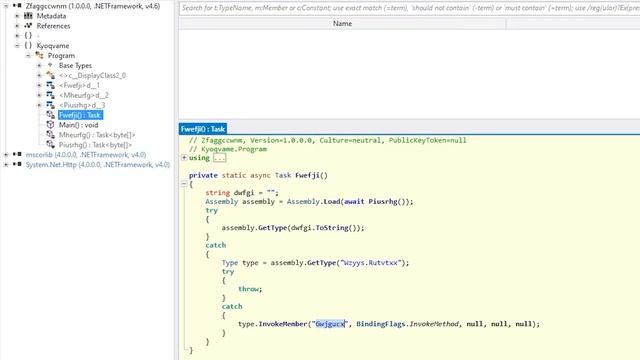Click the <>c__DisplayClass2_0 class icon
Viewport: 640px width, 360px height.
click(50, 75)
